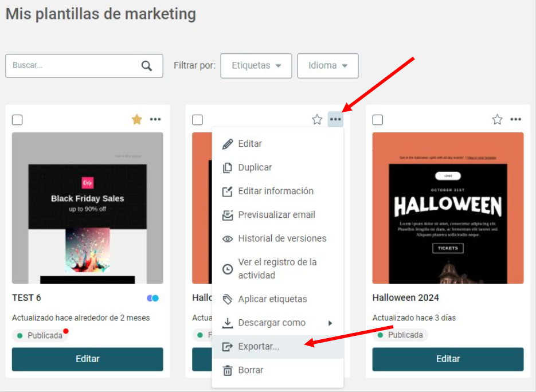The width and height of the screenshot is (536, 392).
Task: Expand the Descargar como submenu
Action: point(277,323)
